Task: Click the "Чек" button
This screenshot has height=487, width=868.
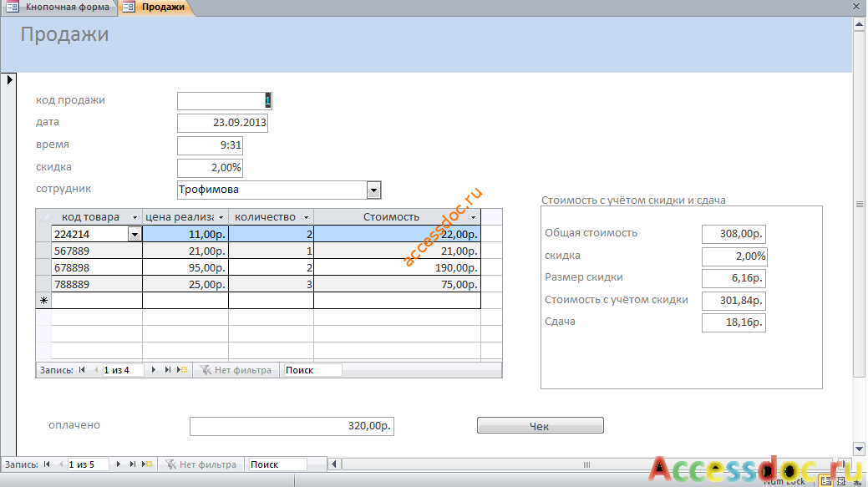Action: 541,425
